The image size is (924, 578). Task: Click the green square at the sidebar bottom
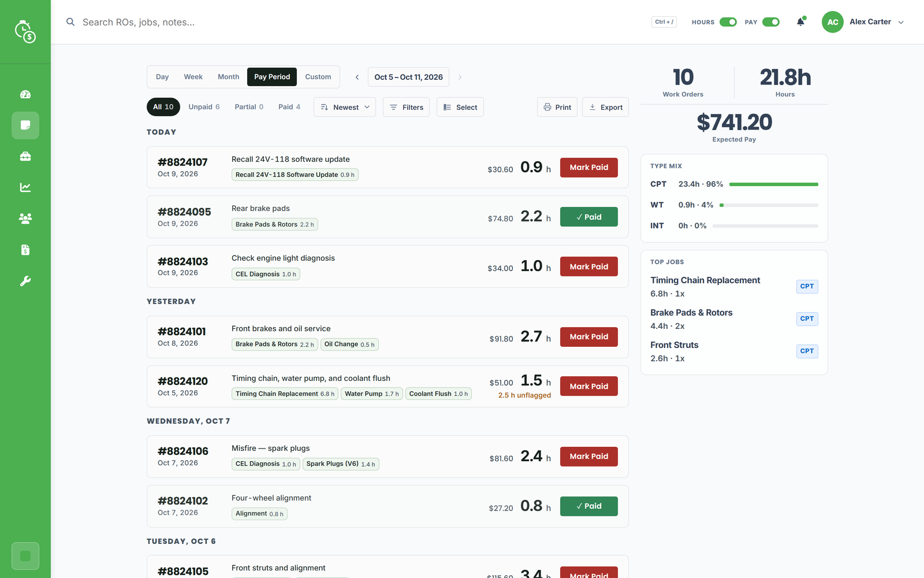pos(25,556)
